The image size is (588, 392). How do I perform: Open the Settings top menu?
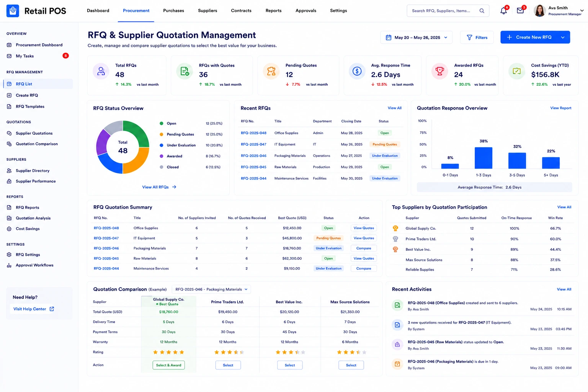[x=338, y=11]
